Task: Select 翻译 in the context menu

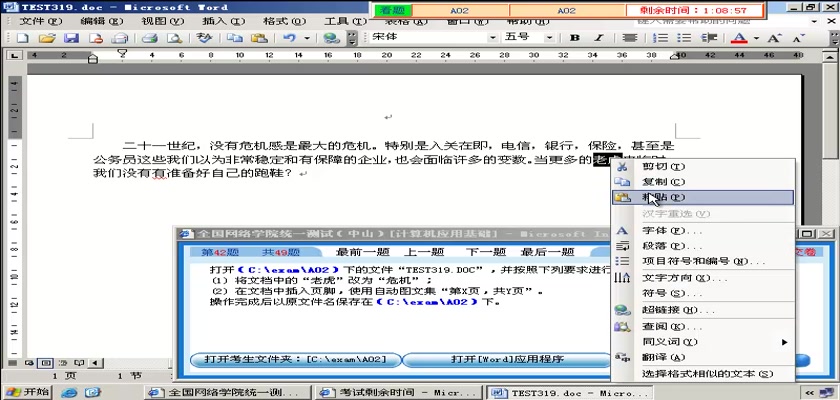Action: point(702,358)
